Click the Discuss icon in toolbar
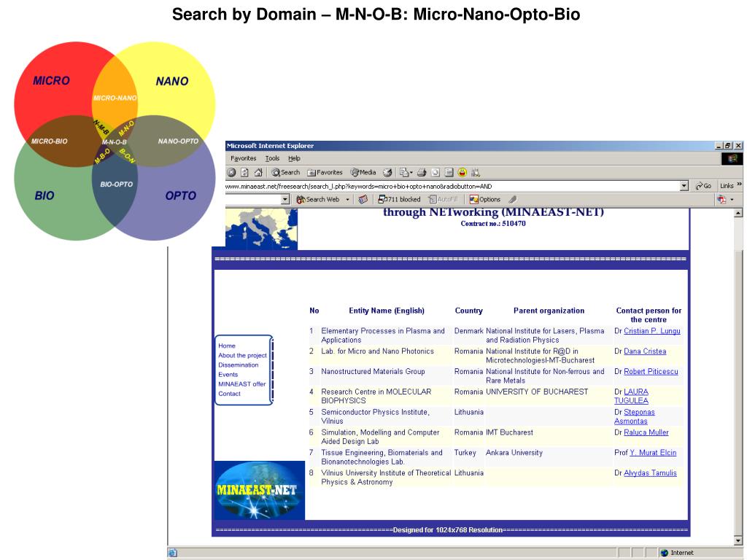 (x=449, y=172)
